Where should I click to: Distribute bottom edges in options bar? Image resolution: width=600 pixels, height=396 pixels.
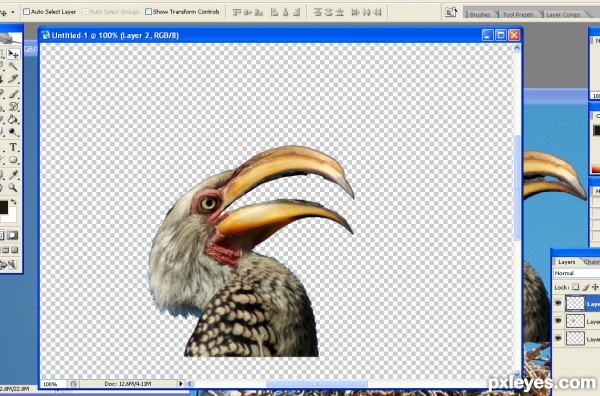[x=339, y=12]
